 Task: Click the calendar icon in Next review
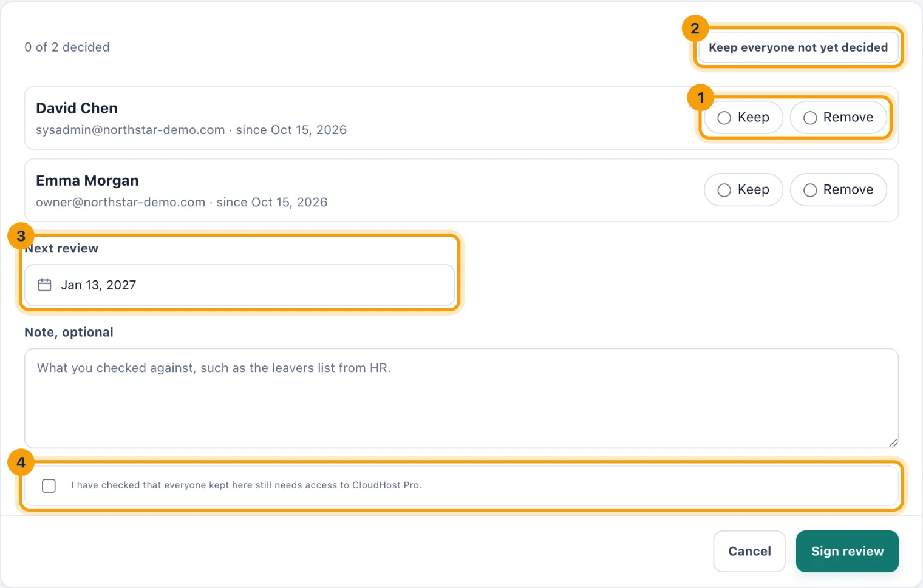45,285
